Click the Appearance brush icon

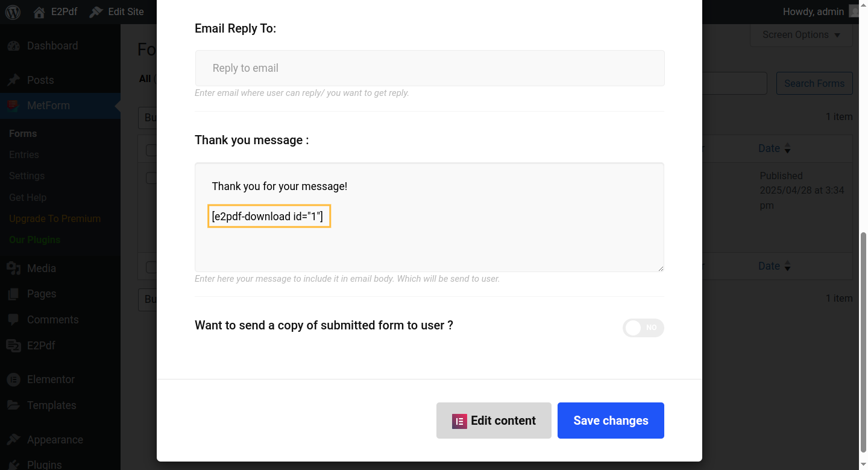point(13,440)
